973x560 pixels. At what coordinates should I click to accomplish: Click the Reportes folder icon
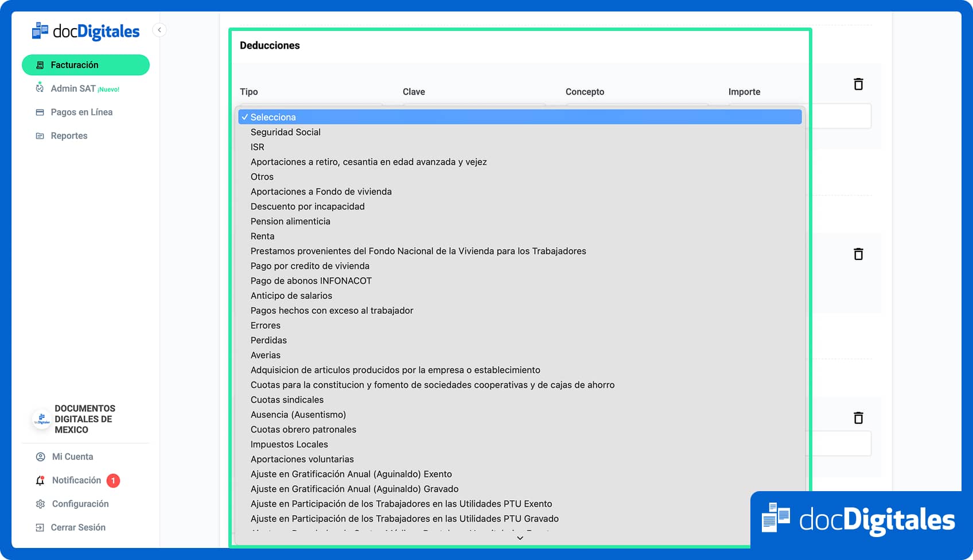[40, 136]
